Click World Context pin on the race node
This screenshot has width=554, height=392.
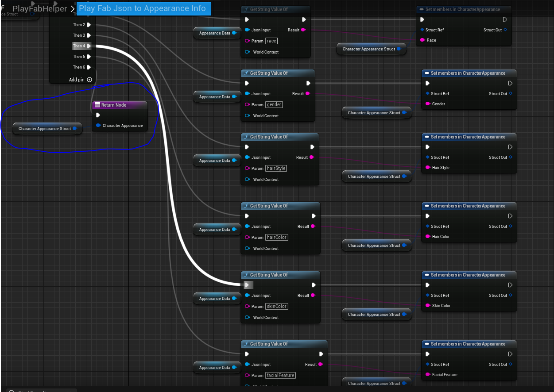247,52
